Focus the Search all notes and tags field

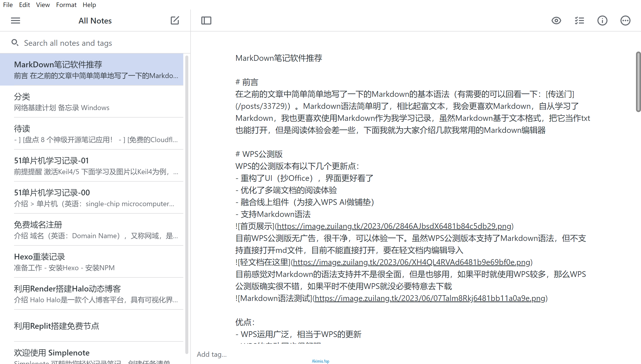point(95,43)
